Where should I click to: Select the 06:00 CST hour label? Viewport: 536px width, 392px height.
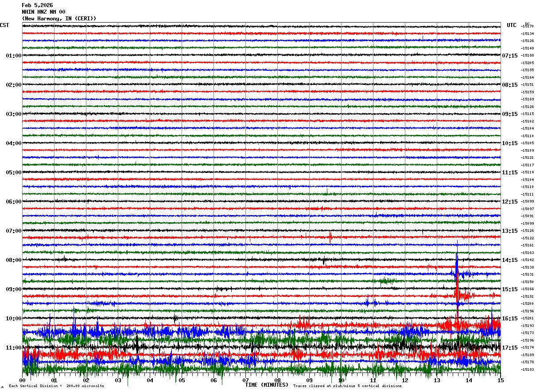tap(14, 202)
